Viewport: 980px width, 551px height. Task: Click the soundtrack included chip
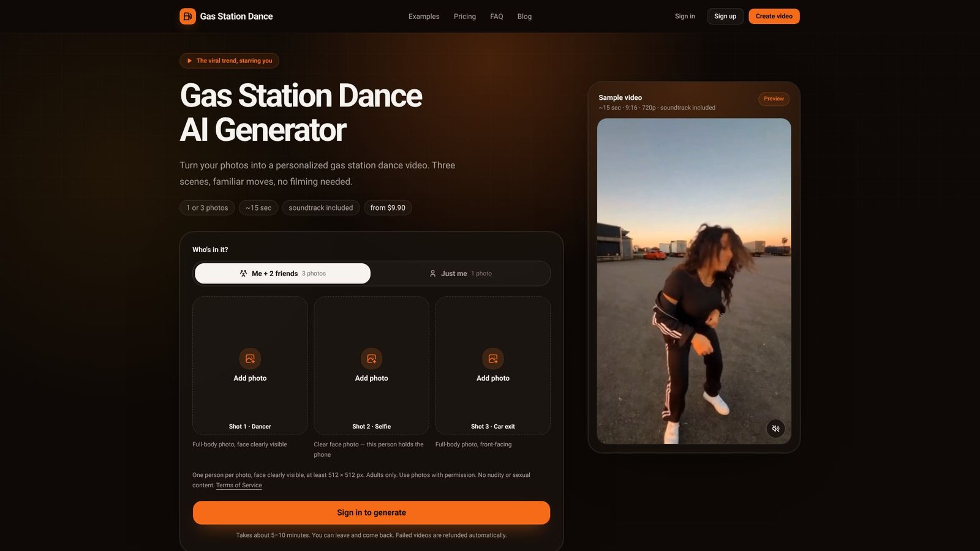321,208
